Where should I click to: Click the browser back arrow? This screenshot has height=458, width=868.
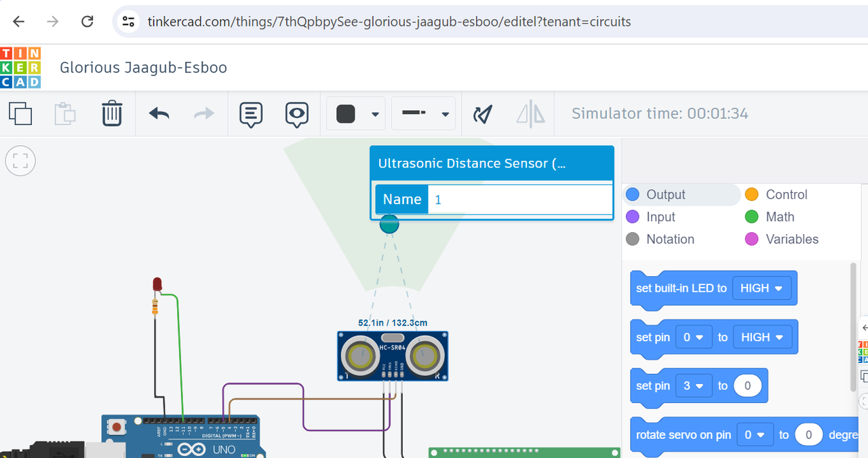tap(18, 22)
